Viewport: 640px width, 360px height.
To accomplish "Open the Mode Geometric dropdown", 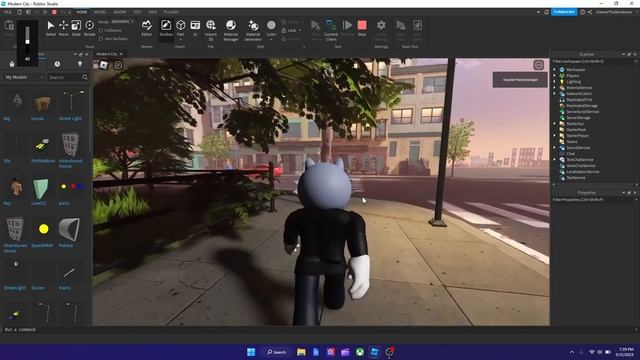I will 123,22.
